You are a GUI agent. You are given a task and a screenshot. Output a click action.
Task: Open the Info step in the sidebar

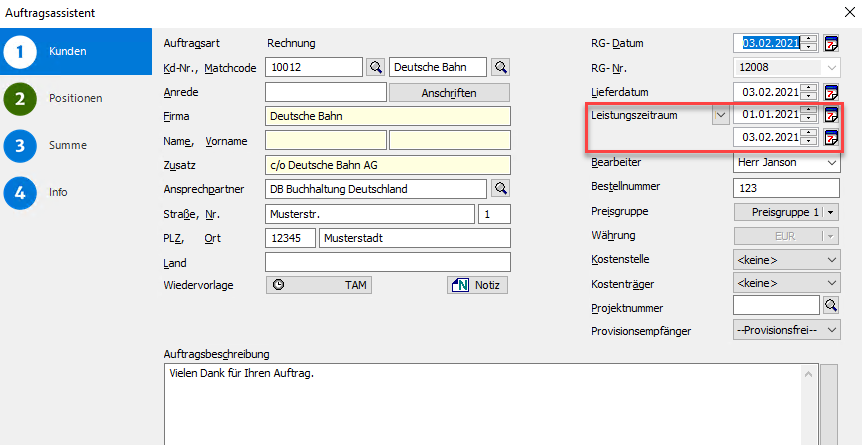(x=57, y=192)
